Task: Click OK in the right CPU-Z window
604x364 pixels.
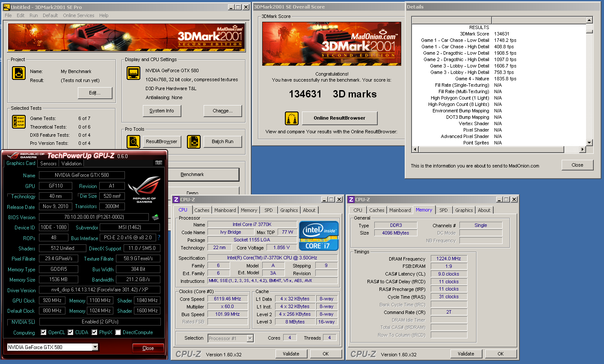Action: 501,354
